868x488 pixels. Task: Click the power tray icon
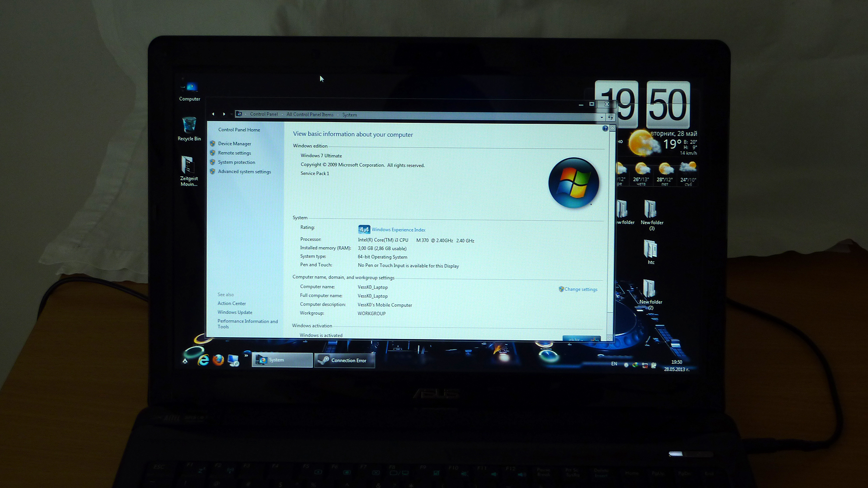coord(654,365)
